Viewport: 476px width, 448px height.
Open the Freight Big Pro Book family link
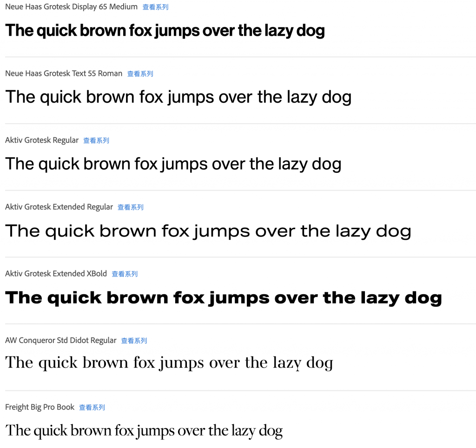click(x=92, y=408)
